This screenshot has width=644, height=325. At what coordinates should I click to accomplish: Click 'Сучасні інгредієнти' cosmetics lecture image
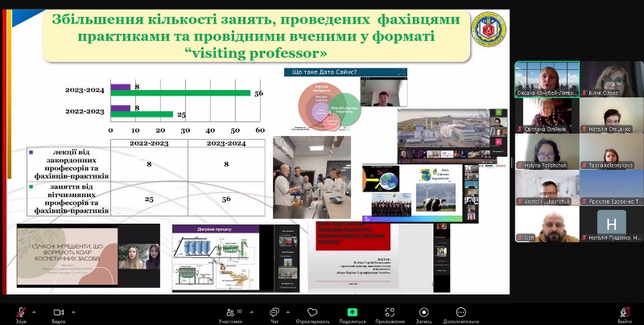click(89, 256)
